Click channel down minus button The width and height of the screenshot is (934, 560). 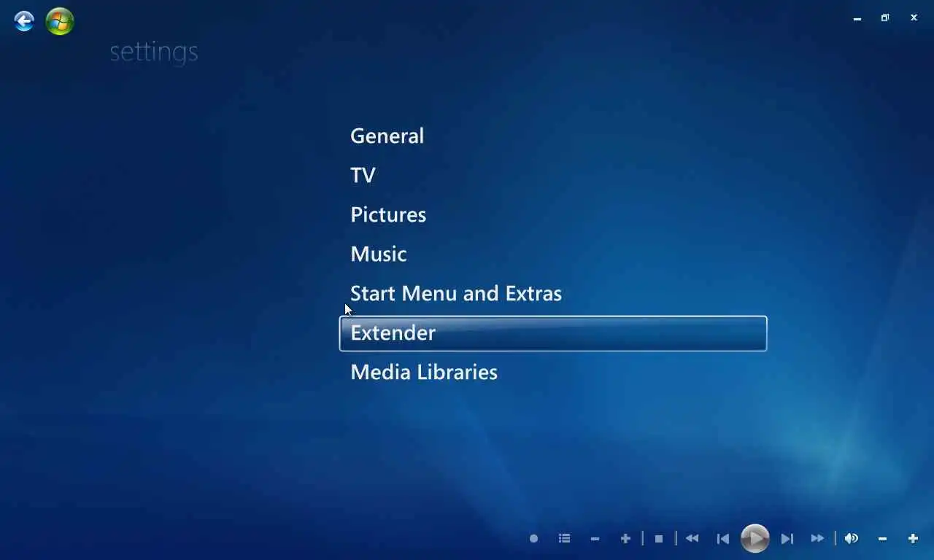(x=595, y=538)
